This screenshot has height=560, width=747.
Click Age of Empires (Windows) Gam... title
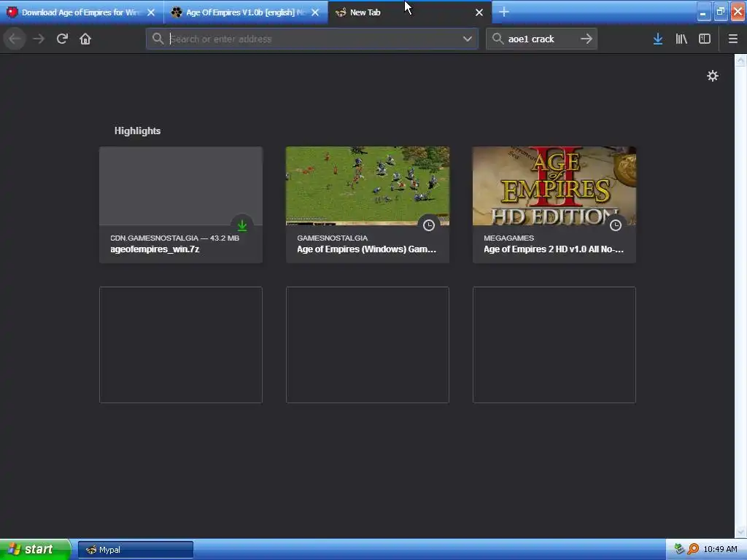point(366,249)
